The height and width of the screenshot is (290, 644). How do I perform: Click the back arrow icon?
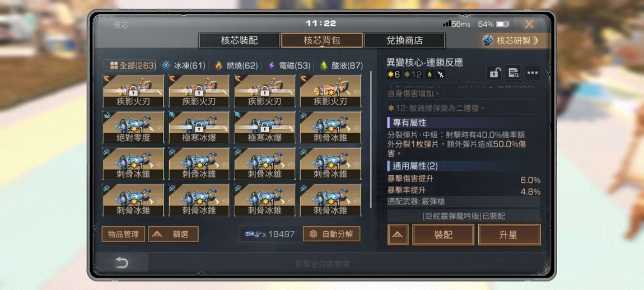click(122, 263)
